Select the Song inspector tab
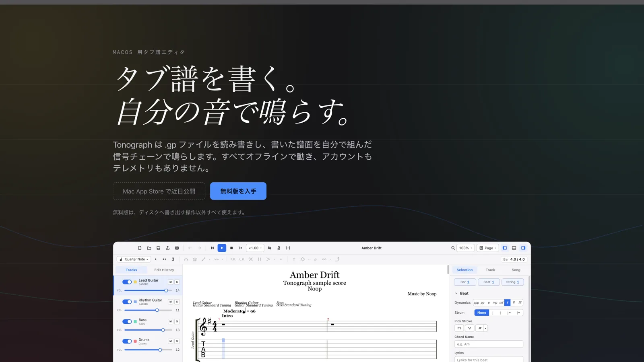The image size is (644, 362). tap(516, 270)
